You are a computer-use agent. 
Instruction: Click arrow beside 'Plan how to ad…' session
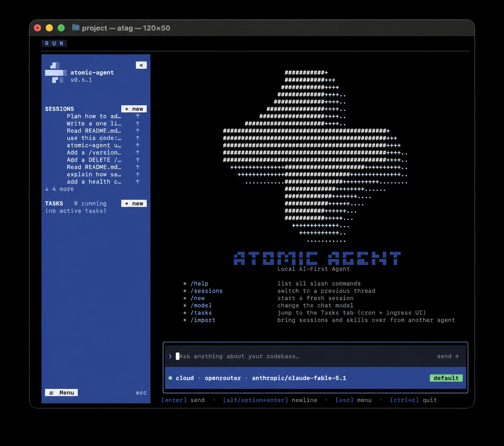(x=138, y=116)
